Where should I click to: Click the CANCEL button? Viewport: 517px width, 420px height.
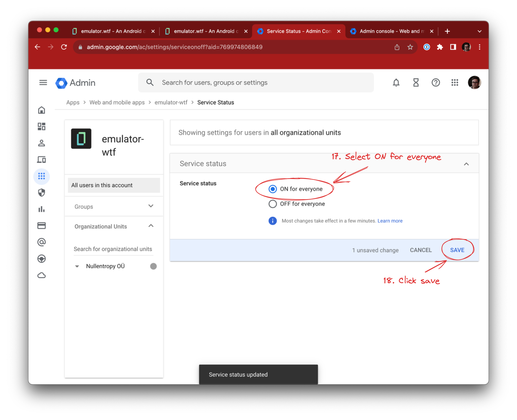pyautogui.click(x=421, y=250)
